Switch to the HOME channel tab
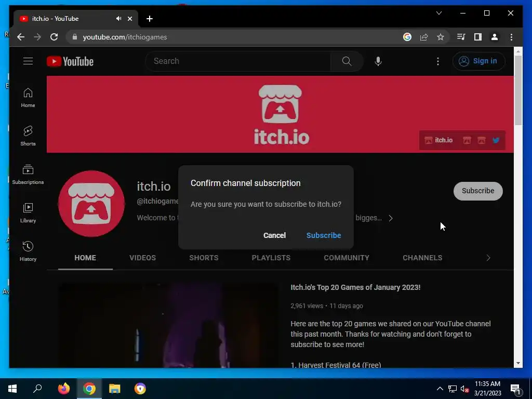 pos(85,258)
